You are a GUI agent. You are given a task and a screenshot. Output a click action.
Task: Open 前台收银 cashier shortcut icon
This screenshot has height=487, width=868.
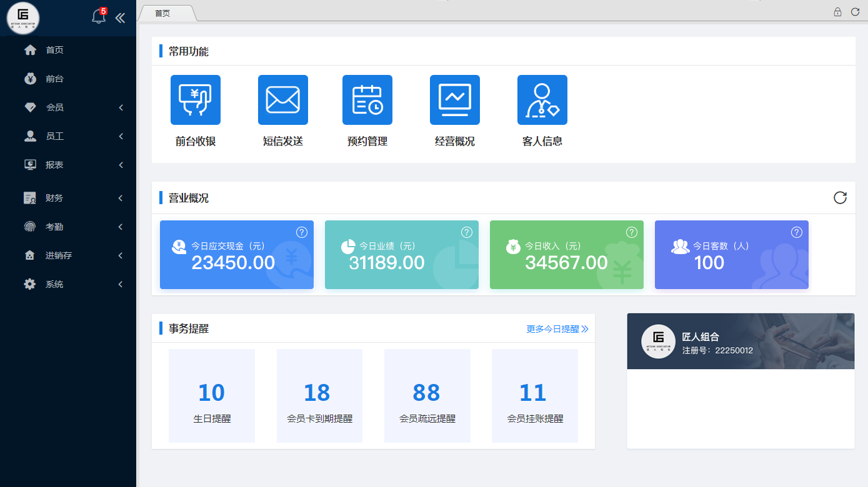click(196, 100)
